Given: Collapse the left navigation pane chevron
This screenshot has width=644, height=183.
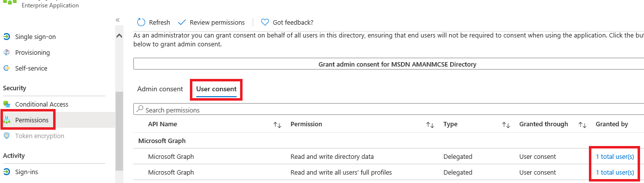Looking at the screenshot, I should tap(118, 20).
